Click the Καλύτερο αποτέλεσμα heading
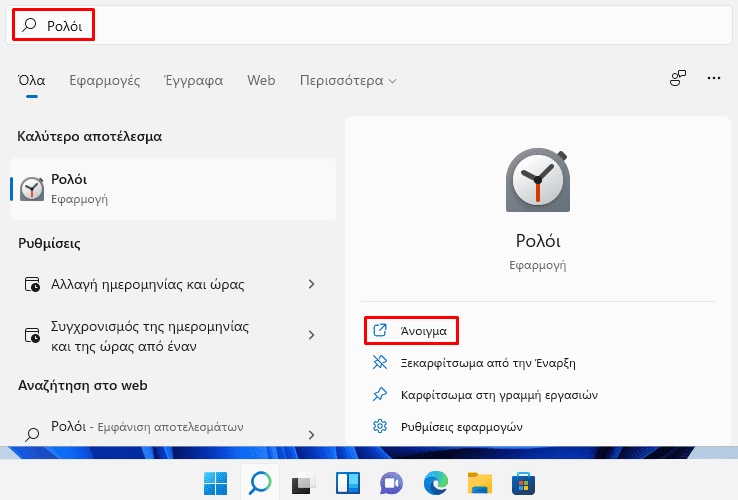The width and height of the screenshot is (738, 500). click(90, 137)
